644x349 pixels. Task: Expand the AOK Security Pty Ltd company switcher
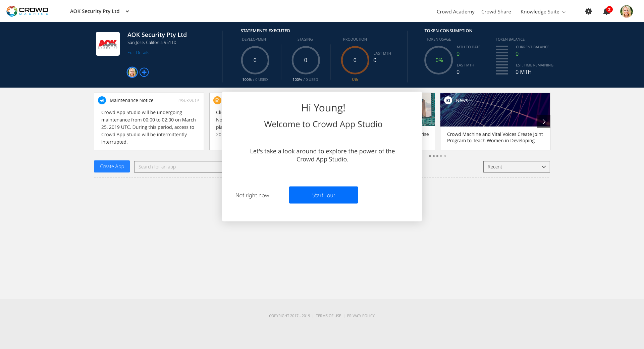tap(100, 11)
